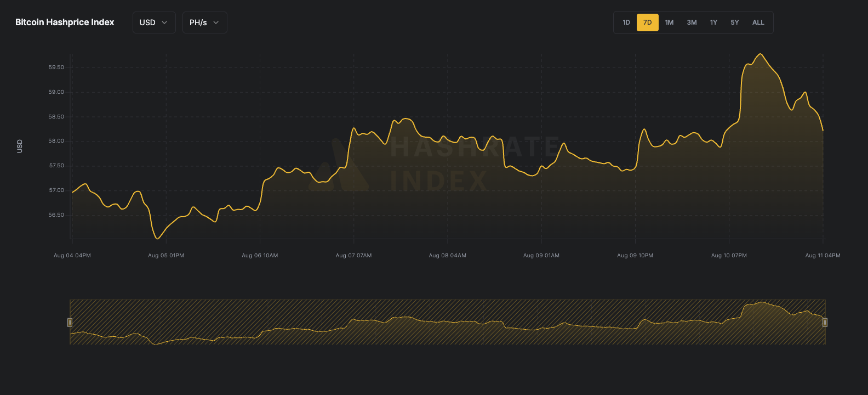Click the Aug 06 10AM axis label

click(260, 256)
